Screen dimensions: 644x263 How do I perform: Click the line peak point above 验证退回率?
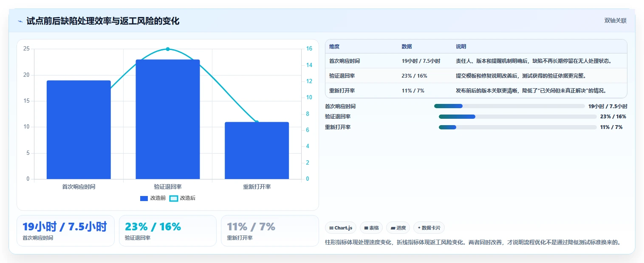click(x=168, y=49)
